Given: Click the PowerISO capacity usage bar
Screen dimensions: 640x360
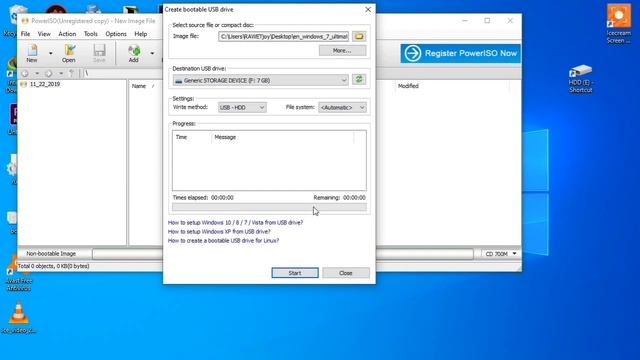Looking at the screenshot, I should tap(282, 254).
